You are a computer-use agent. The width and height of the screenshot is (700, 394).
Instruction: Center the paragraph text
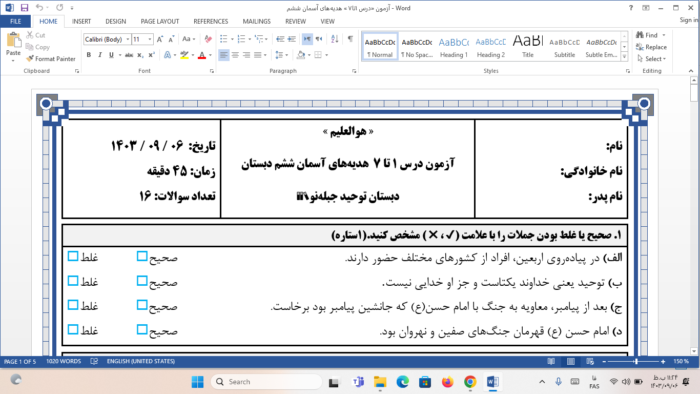[235, 55]
